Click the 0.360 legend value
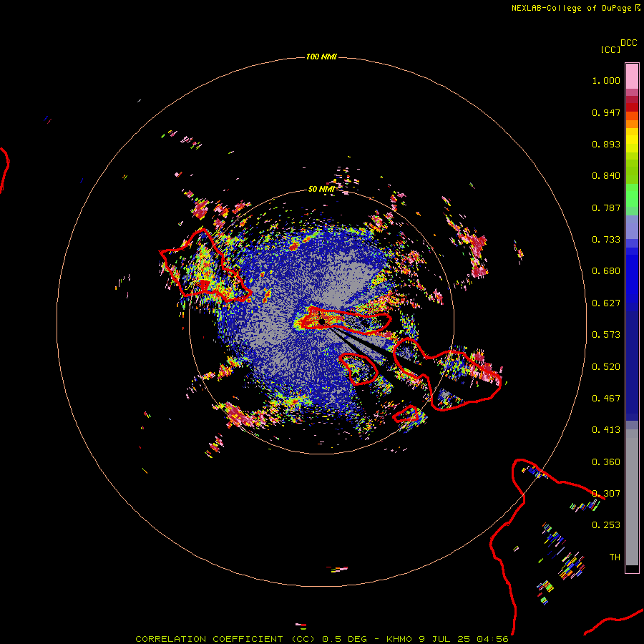This screenshot has width=644, height=644. 606,462
